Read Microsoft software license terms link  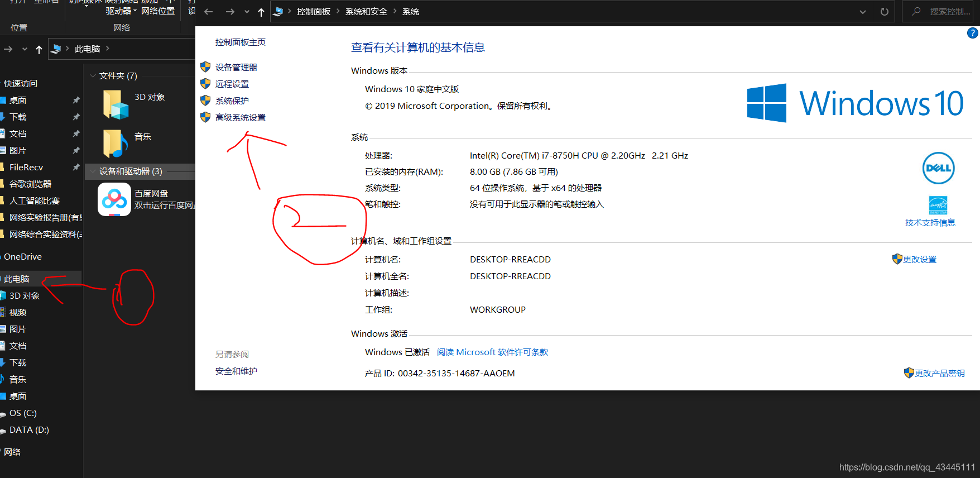(x=492, y=352)
